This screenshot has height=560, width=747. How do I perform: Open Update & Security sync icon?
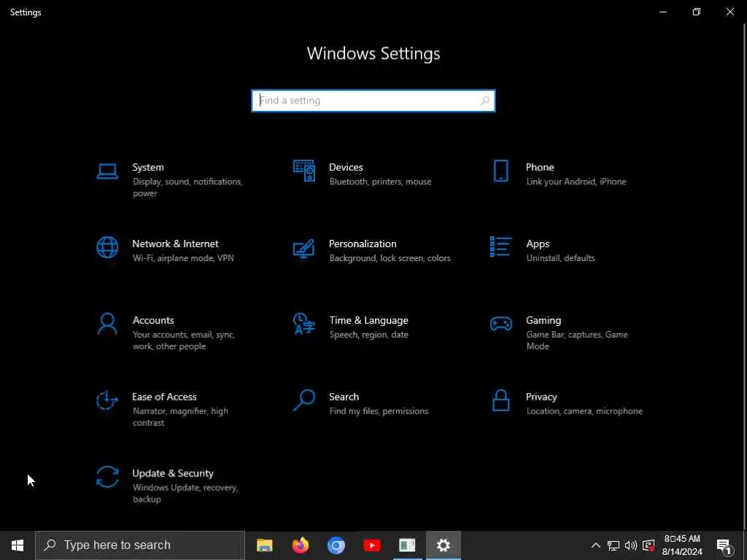(x=107, y=477)
